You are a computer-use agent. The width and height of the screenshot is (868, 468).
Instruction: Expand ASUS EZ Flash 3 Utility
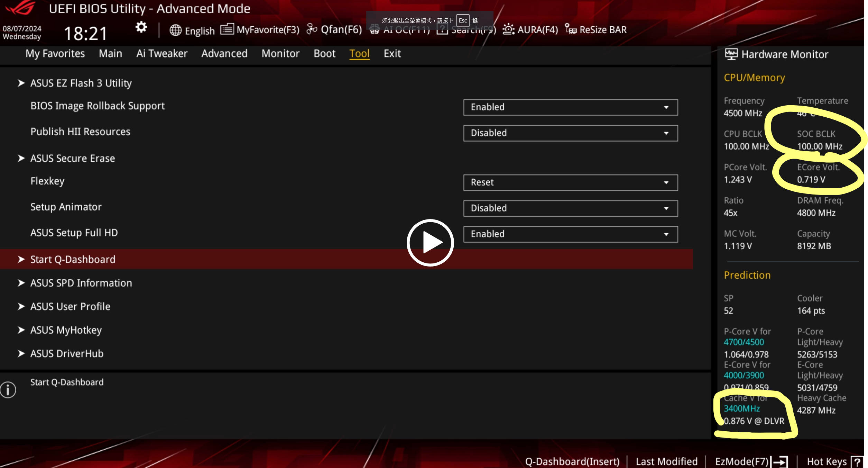pos(81,83)
